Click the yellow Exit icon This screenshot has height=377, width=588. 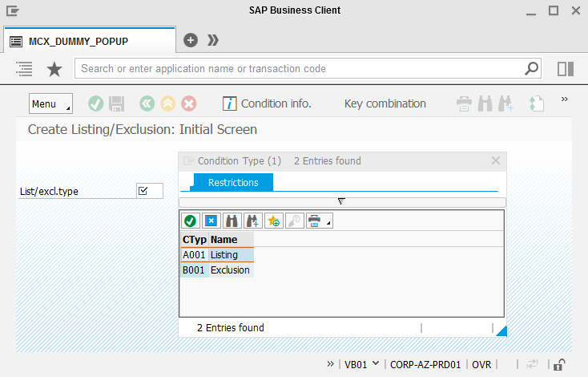[168, 103]
